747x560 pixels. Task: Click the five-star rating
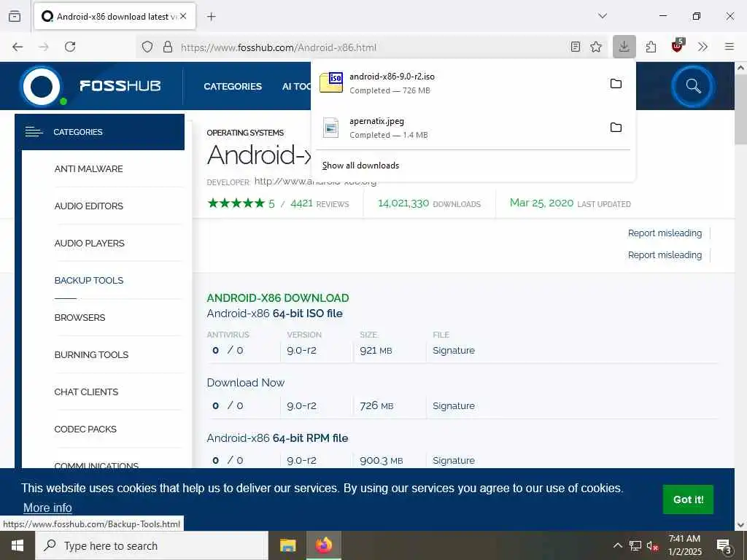click(236, 203)
